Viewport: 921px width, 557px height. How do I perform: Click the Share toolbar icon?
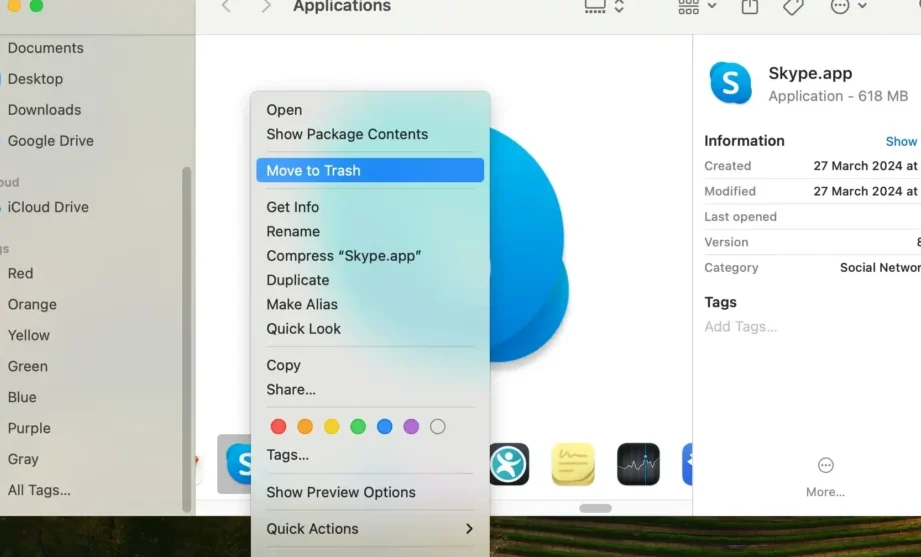click(749, 6)
